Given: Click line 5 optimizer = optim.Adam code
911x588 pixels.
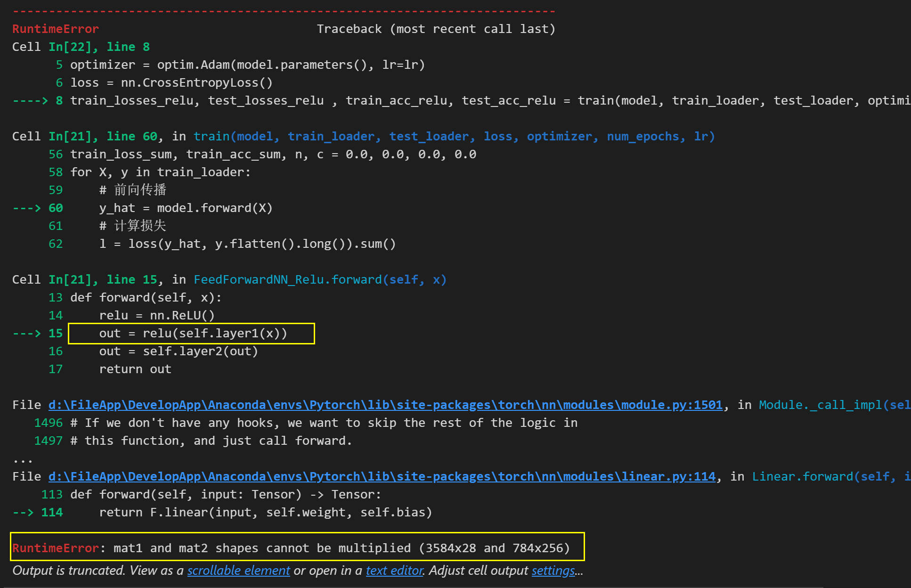Looking at the screenshot, I should pyautogui.click(x=247, y=65).
